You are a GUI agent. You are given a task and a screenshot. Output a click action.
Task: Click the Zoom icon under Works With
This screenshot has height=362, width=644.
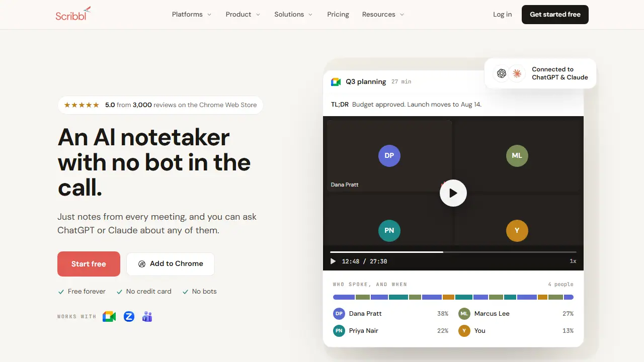point(129,317)
